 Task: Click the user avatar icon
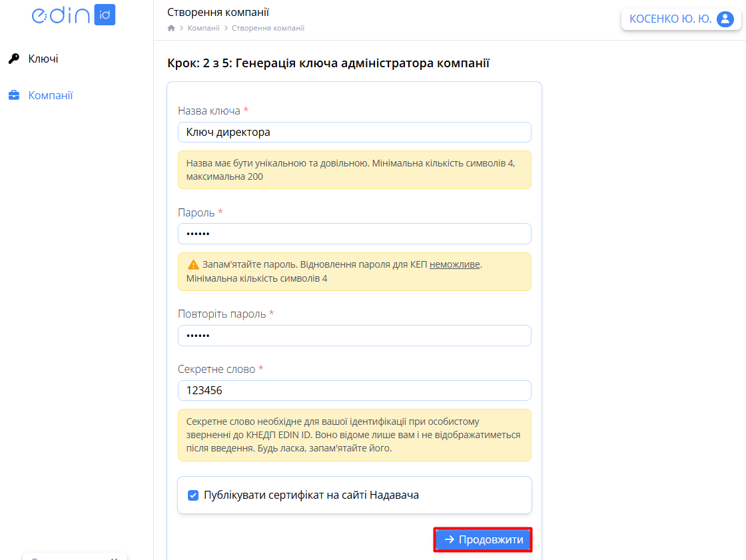click(725, 19)
